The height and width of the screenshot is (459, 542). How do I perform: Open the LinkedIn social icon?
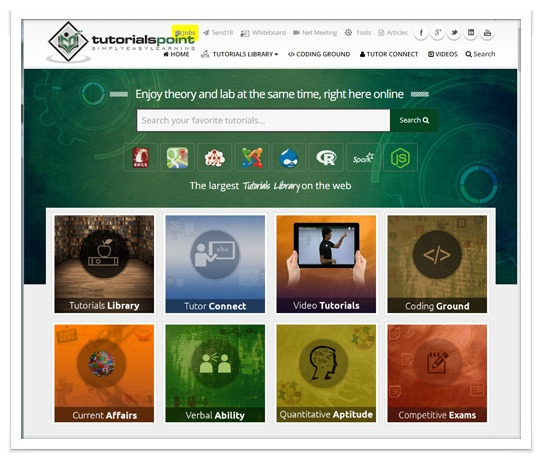(x=470, y=33)
